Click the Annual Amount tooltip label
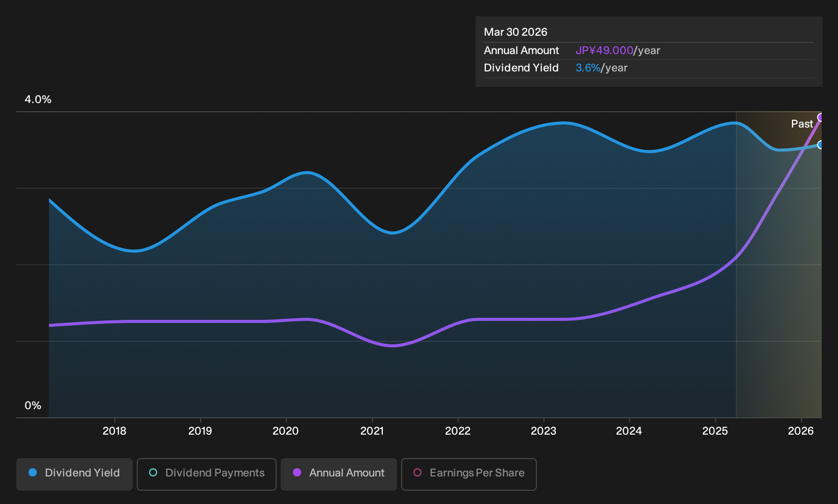Image resolution: width=838 pixels, height=504 pixels. point(521,51)
